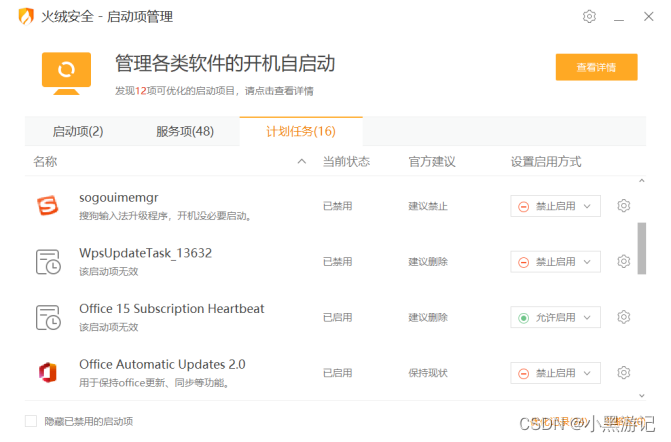Open gear settings for Office 15 Subscription Heartbeat
The height and width of the screenshot is (442, 671).
(623, 317)
